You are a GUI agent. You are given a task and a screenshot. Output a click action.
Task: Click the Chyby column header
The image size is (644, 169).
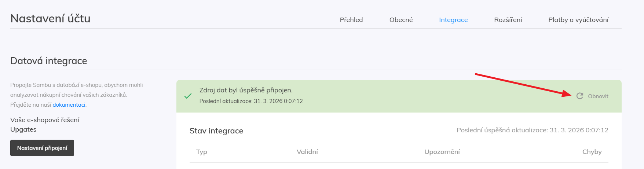(x=592, y=152)
